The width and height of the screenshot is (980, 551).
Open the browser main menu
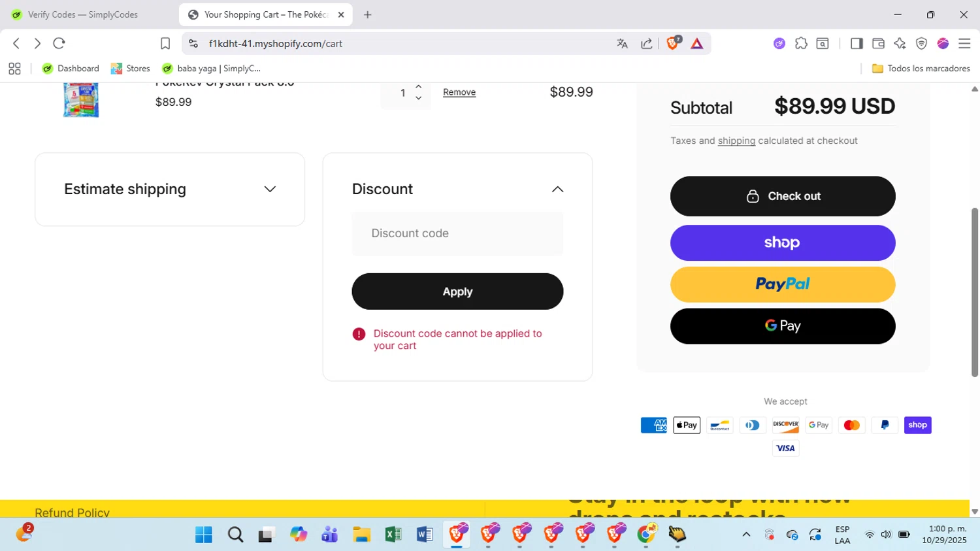(x=964, y=44)
